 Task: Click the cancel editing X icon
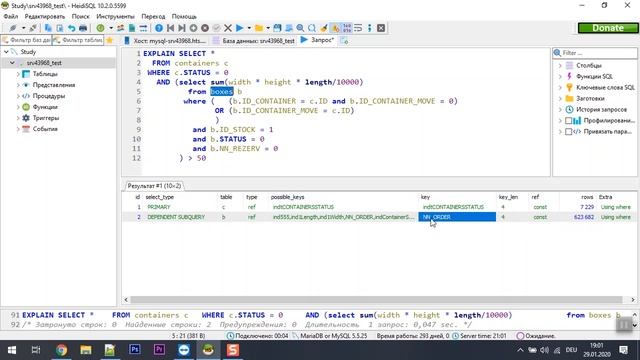coord(228,28)
